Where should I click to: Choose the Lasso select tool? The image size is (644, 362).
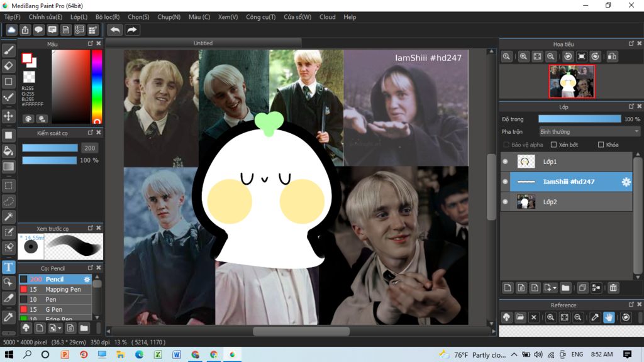[x=9, y=201]
